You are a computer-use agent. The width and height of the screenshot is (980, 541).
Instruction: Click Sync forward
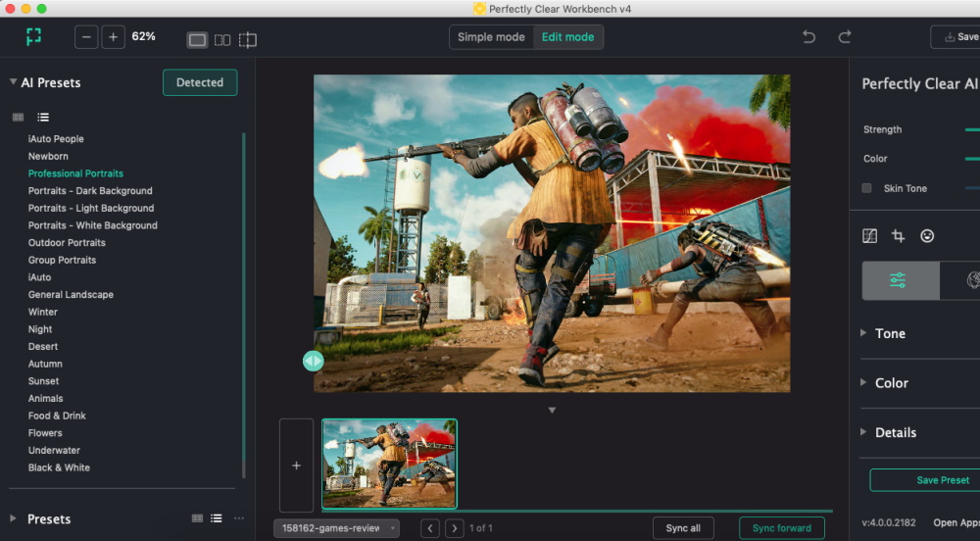point(782,528)
